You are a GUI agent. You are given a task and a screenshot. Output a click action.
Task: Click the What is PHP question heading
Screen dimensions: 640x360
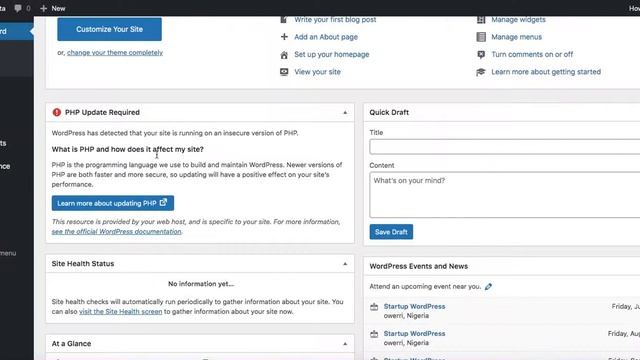coord(127,149)
